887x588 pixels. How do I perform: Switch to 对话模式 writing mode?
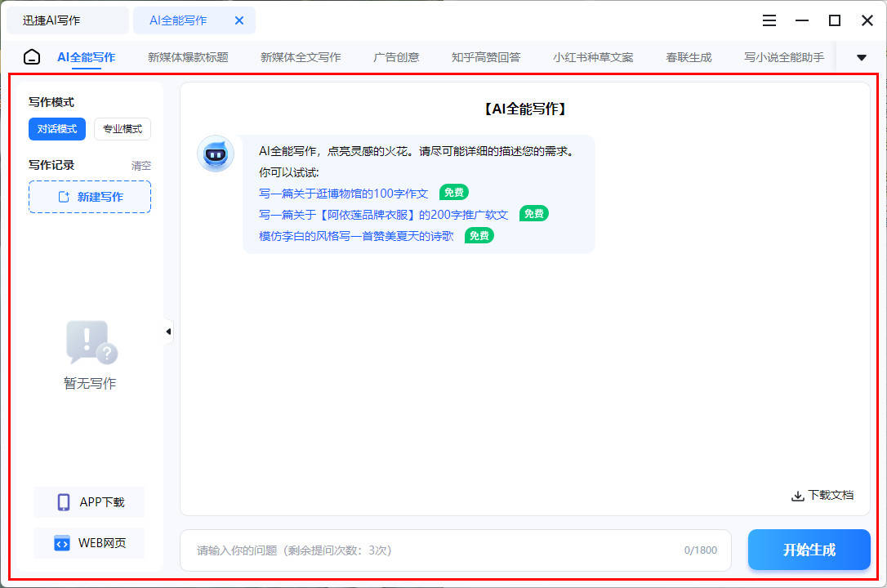pos(57,129)
